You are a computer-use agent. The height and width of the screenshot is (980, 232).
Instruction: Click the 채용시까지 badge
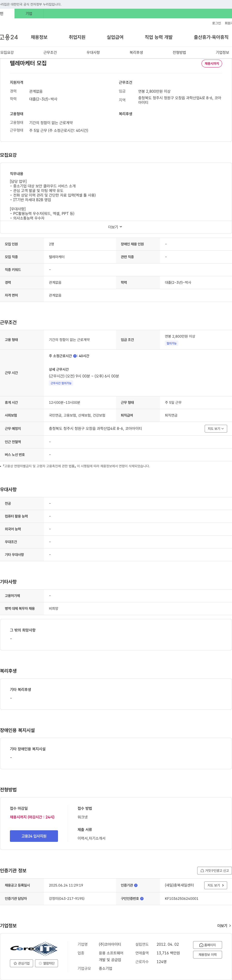pyautogui.click(x=212, y=64)
